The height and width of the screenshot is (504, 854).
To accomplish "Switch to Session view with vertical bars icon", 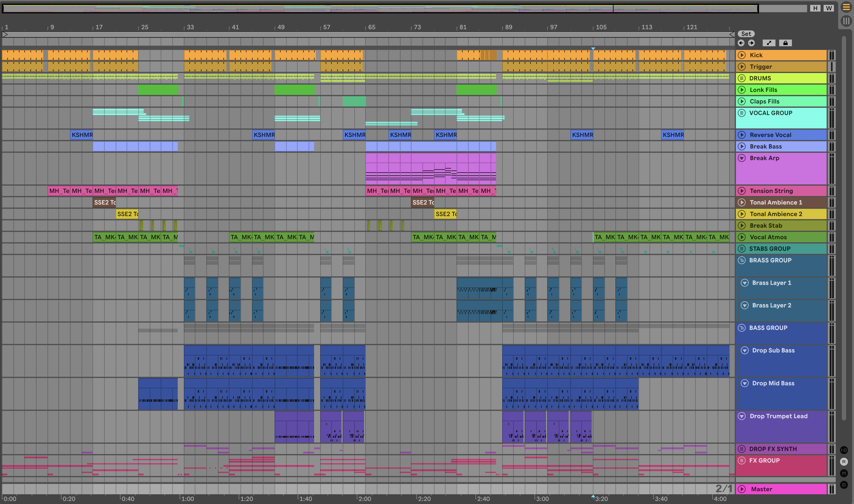I will point(846,21).
